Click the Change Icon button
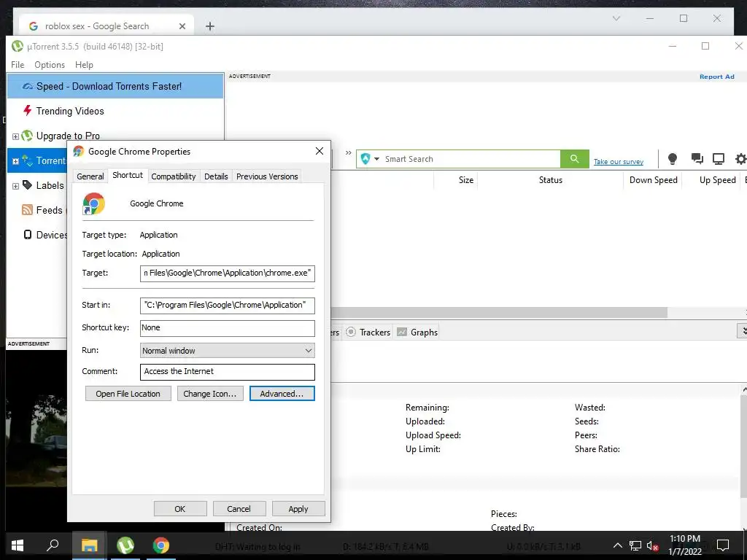 coord(209,394)
